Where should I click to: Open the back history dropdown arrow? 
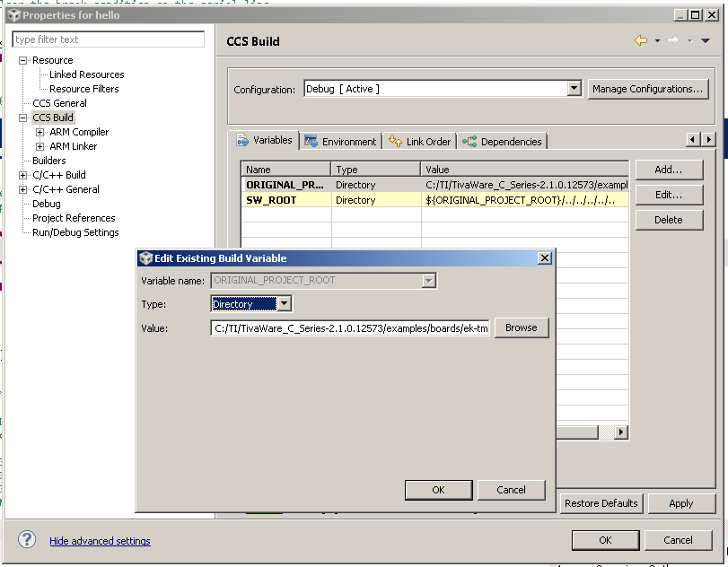pos(657,41)
